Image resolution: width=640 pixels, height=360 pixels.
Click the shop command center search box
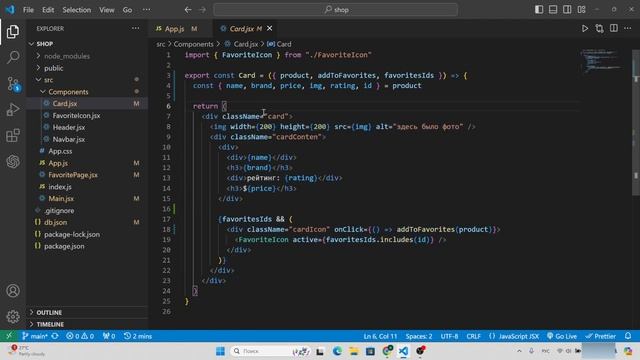[x=336, y=9]
